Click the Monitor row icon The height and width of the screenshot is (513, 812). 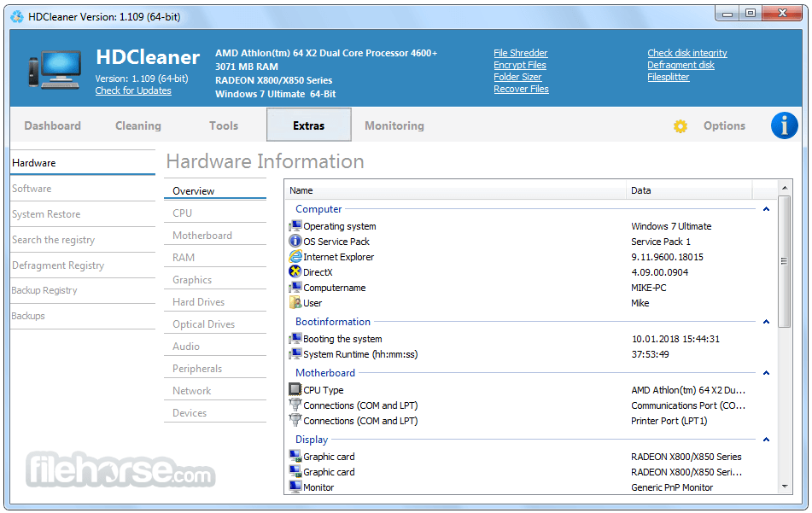(295, 487)
